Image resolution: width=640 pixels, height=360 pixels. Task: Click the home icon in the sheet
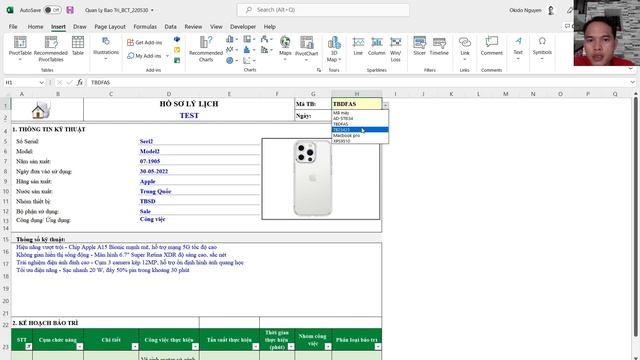[40, 110]
